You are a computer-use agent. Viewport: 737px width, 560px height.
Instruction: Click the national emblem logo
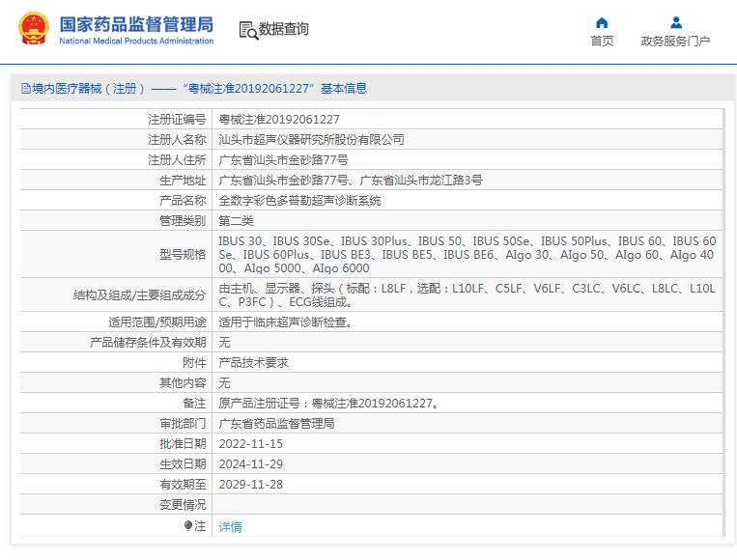pyautogui.click(x=32, y=30)
